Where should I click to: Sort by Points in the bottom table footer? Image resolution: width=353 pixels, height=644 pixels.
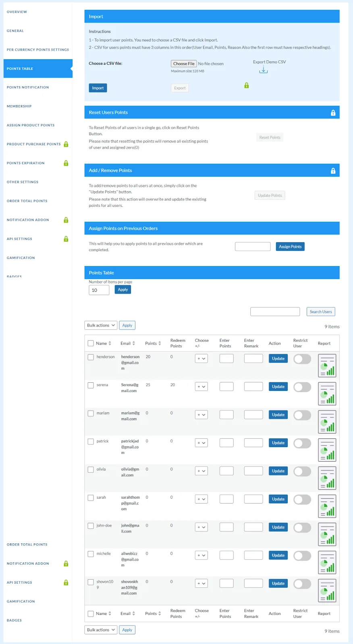153,613
